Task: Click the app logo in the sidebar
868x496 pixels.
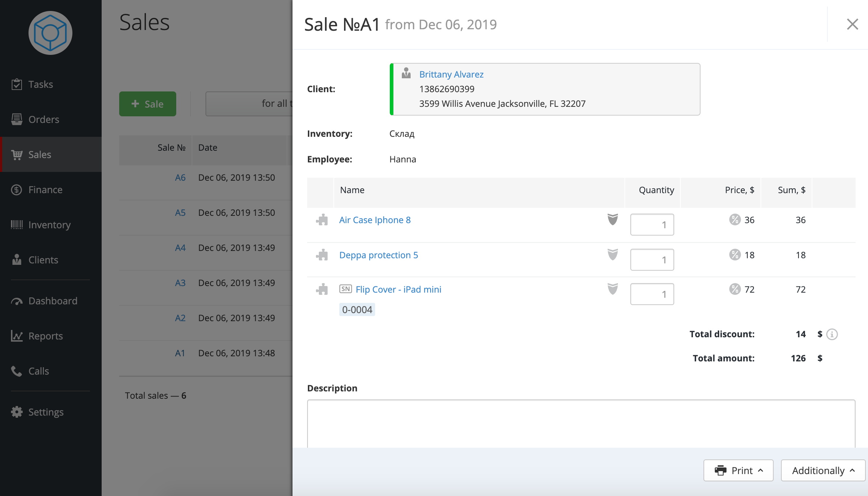Action: 50,33
